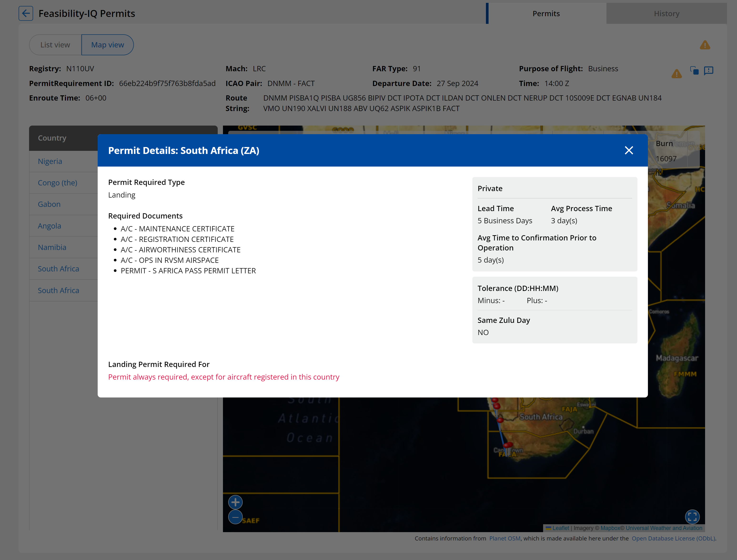Click the Landing permit type value
Viewport: 737px width, 560px height.
point(122,195)
